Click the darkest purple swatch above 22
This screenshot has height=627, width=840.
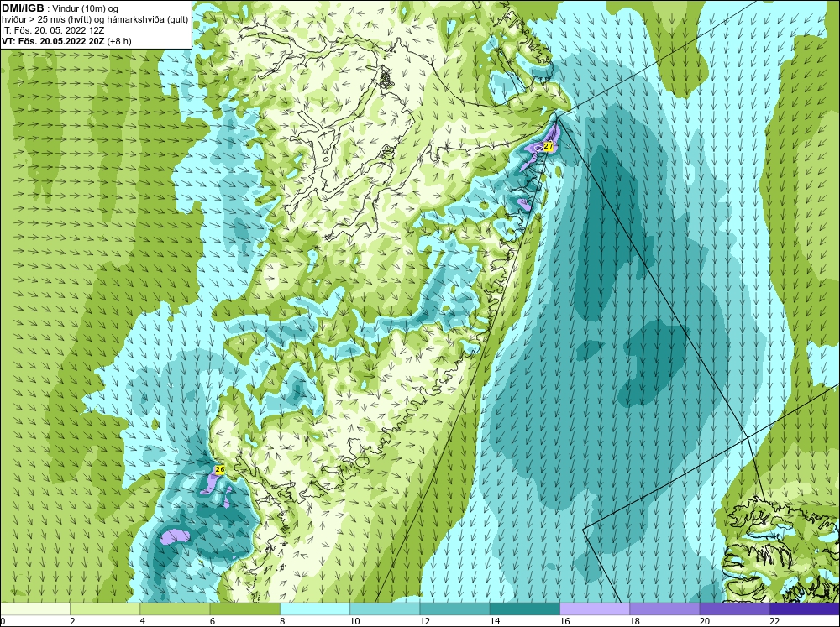click(x=804, y=609)
